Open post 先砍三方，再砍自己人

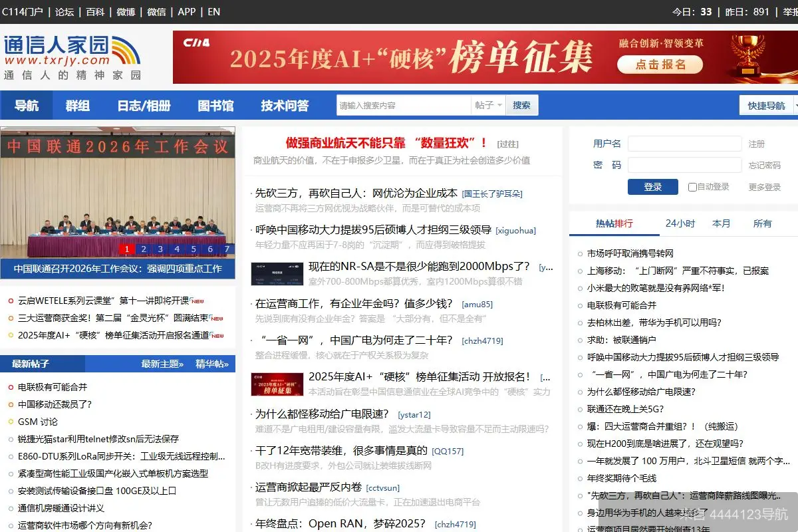(x=356, y=193)
